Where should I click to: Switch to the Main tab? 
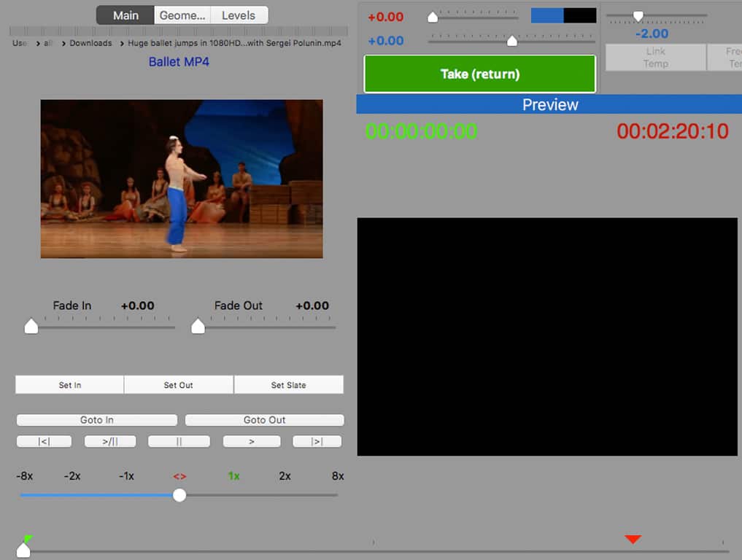[x=125, y=15]
